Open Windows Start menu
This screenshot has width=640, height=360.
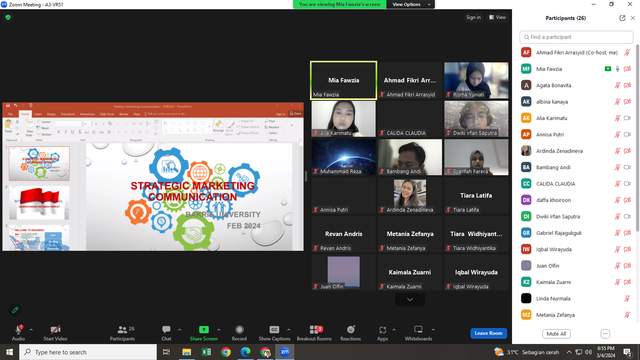point(9,352)
